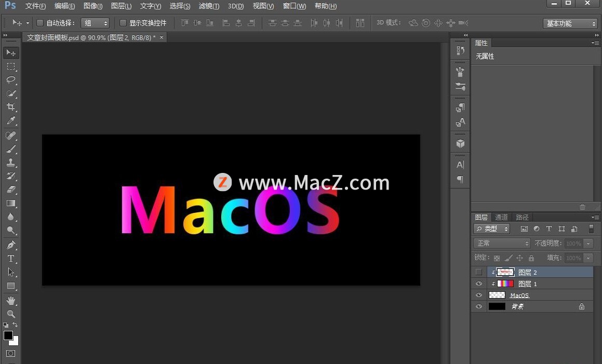Select the 图层 1 gradient thumbnail
This screenshot has height=364, width=602.
[505, 284]
